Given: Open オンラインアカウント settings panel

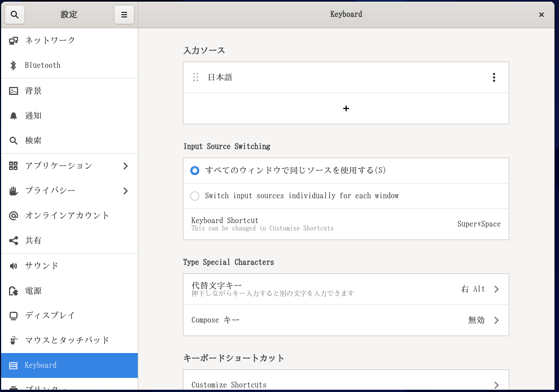Looking at the screenshot, I should coord(69,215).
